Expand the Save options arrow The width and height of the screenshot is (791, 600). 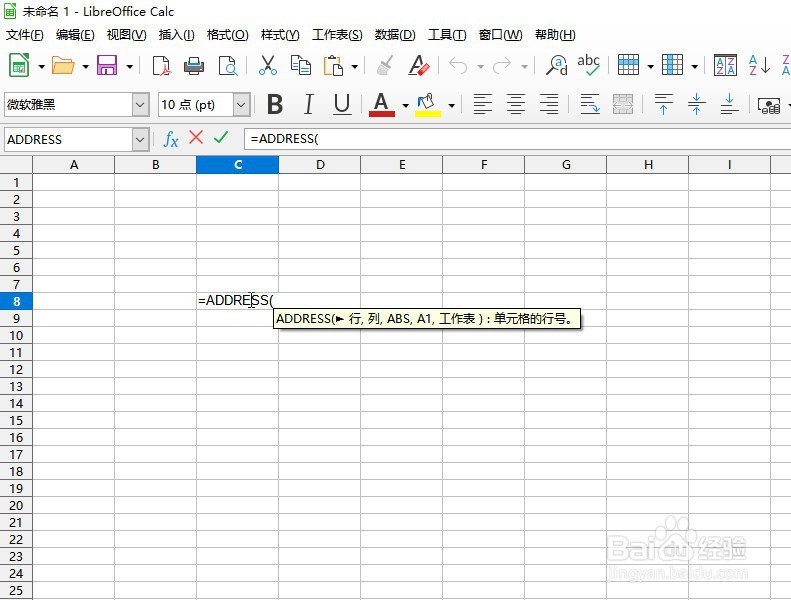pyautogui.click(x=129, y=67)
